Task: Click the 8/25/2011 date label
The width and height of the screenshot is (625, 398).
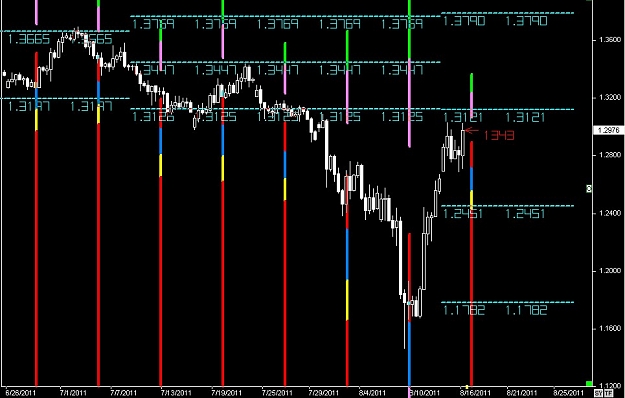Action: point(568,393)
